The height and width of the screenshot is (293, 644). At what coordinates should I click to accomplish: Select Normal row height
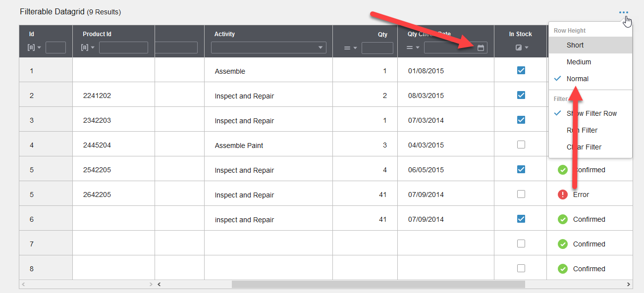point(590,79)
